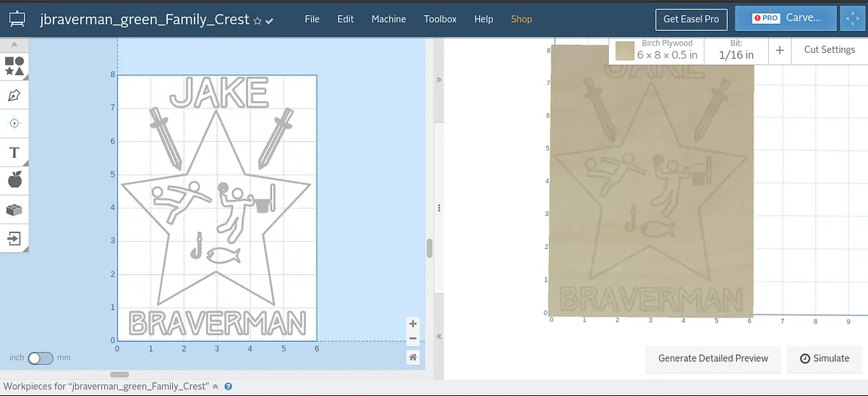Screen dimensions: 868x396
Task: Star the project as favorite
Action: click(258, 21)
